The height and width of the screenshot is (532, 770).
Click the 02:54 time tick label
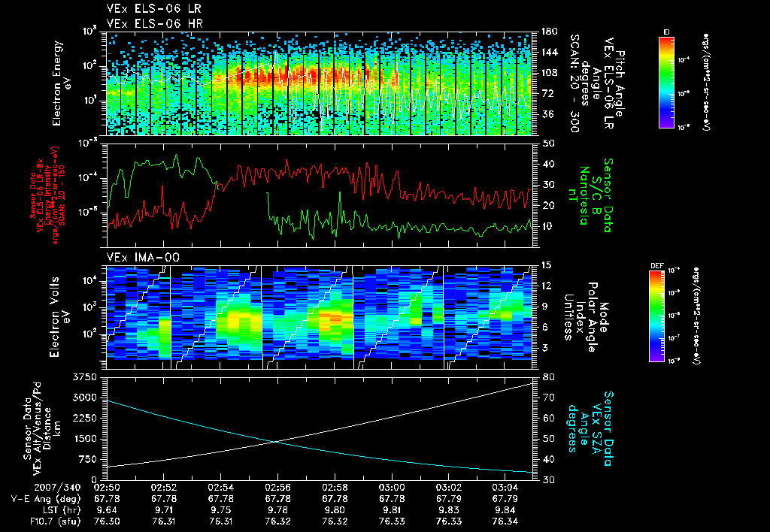220,488
